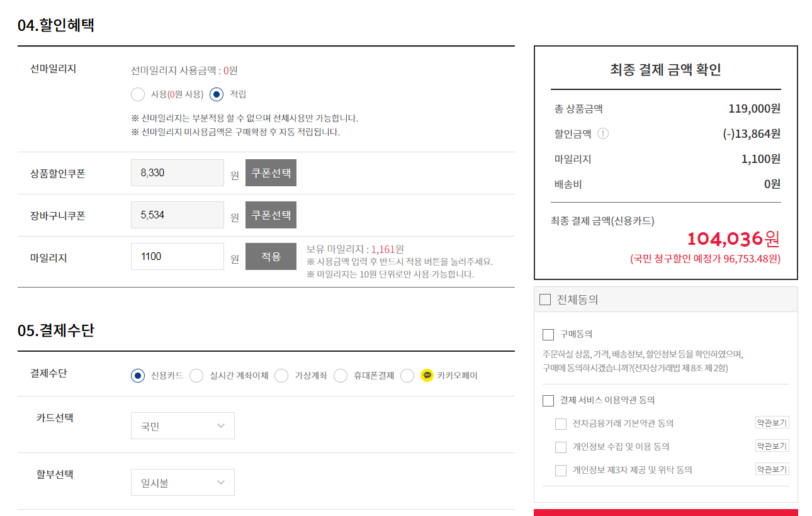Open 약관보기 for 개인정보 제3자 제공
This screenshot has height=516, width=812.
pyautogui.click(x=772, y=469)
